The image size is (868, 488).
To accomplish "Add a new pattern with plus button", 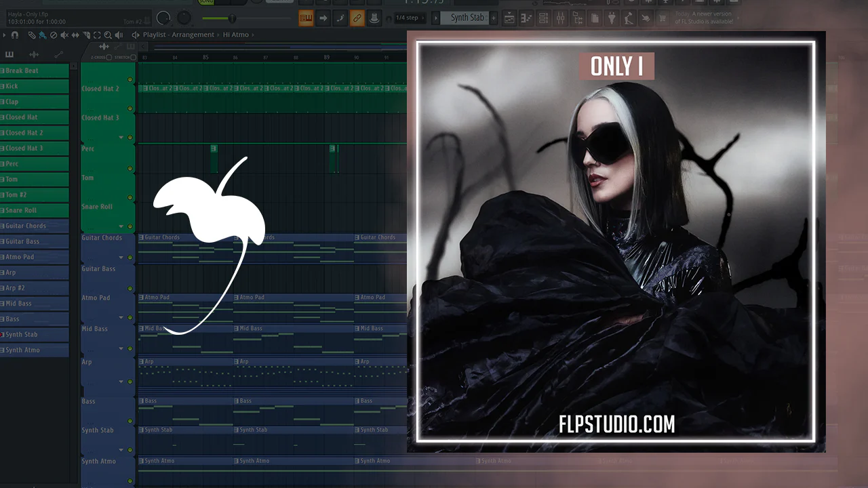I will (494, 18).
